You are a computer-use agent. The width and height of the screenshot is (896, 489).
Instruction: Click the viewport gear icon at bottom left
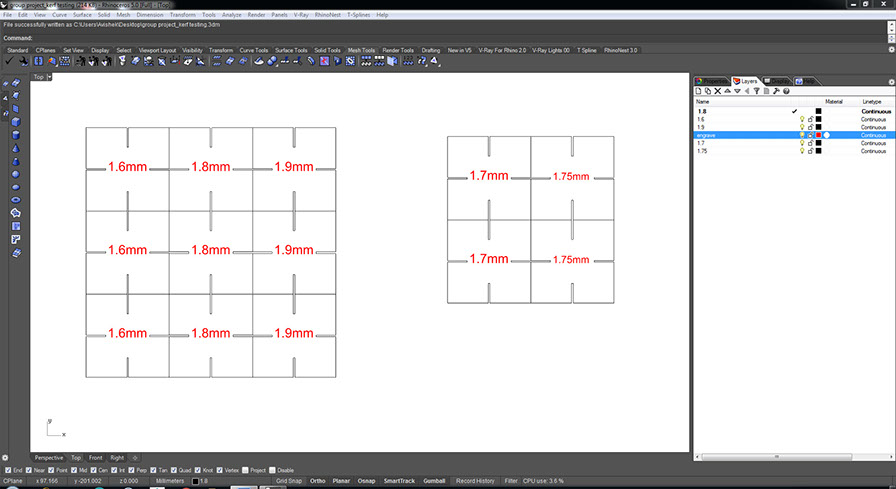point(5,458)
